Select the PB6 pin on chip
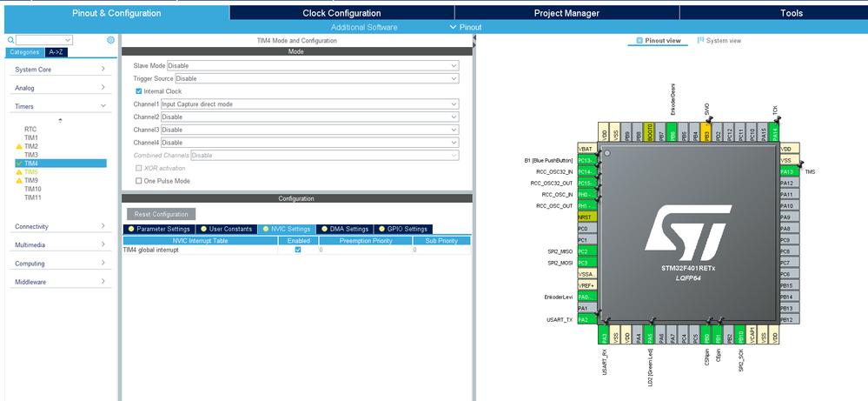Screen dimensions: 868x401 tap(672, 132)
